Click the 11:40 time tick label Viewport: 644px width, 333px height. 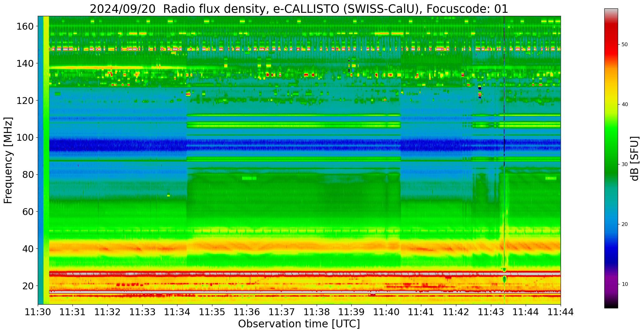pos(386,312)
